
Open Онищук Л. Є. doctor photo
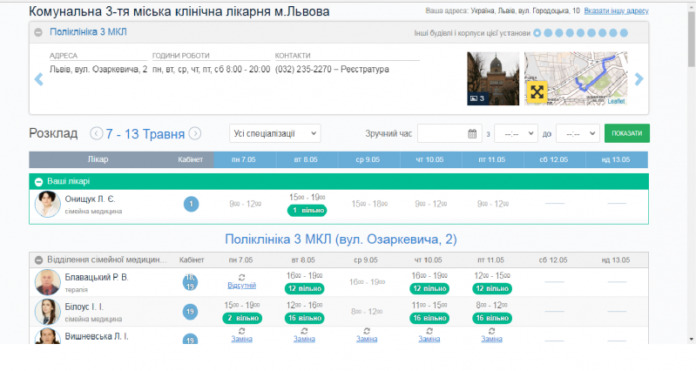[47, 204]
